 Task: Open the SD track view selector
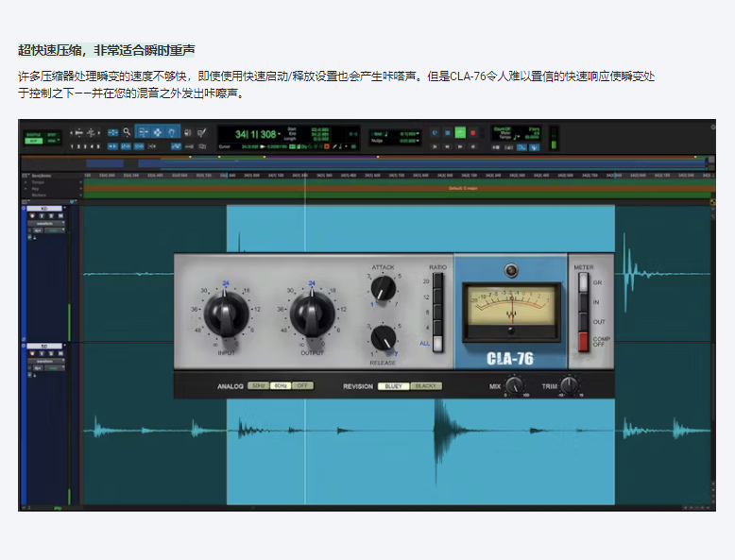(46, 362)
